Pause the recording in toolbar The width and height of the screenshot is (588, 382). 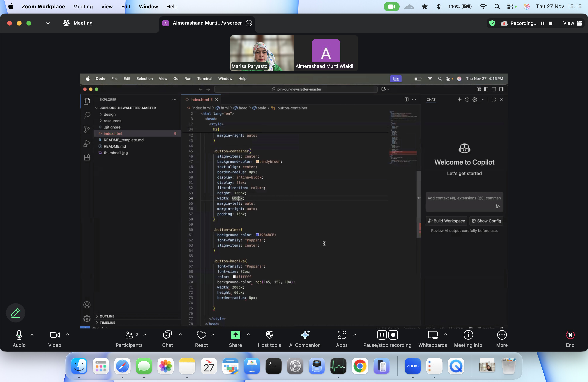[x=382, y=335]
